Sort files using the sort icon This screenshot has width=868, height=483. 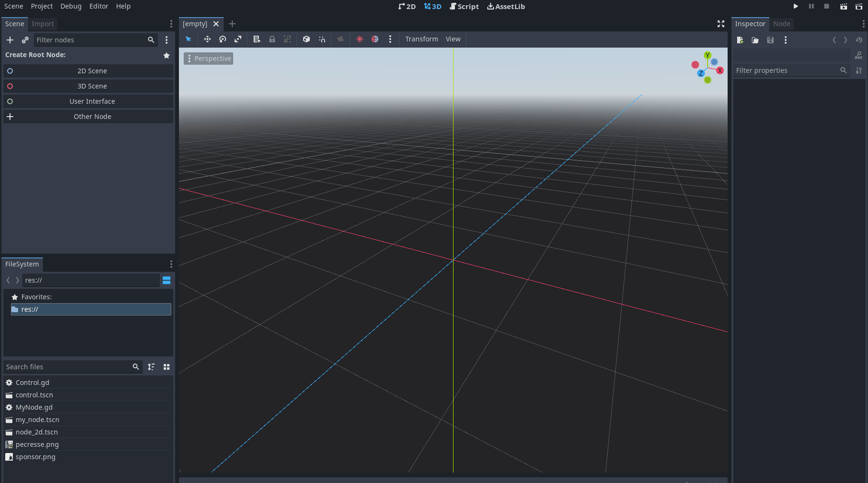[151, 367]
